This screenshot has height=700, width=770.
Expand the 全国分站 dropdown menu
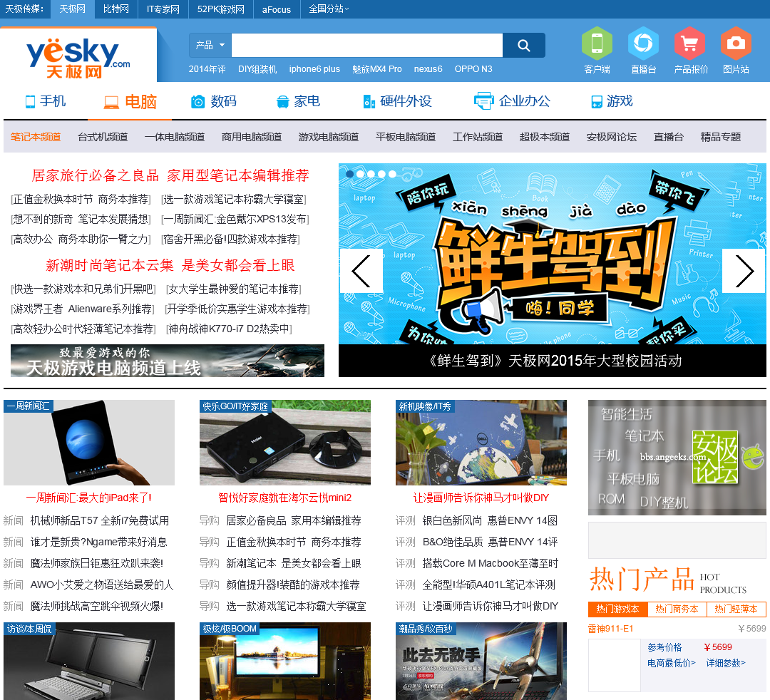coord(329,9)
